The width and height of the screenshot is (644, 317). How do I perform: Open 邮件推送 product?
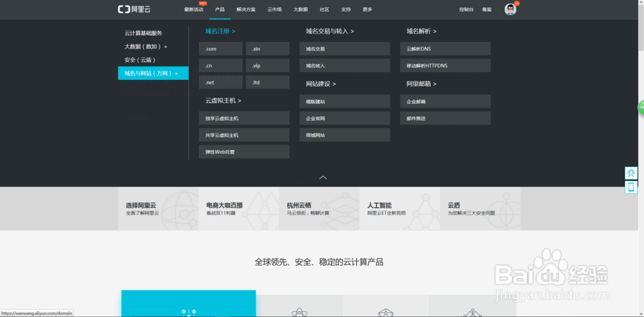[x=445, y=118]
